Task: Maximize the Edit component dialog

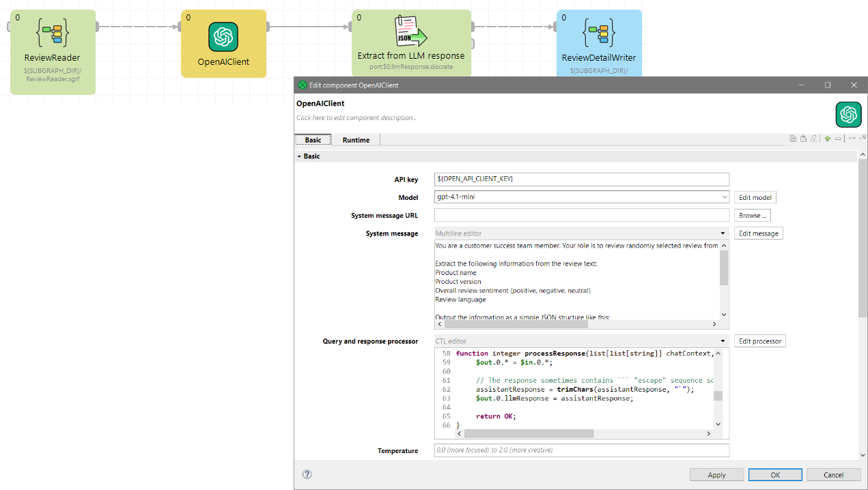Action: tap(828, 85)
